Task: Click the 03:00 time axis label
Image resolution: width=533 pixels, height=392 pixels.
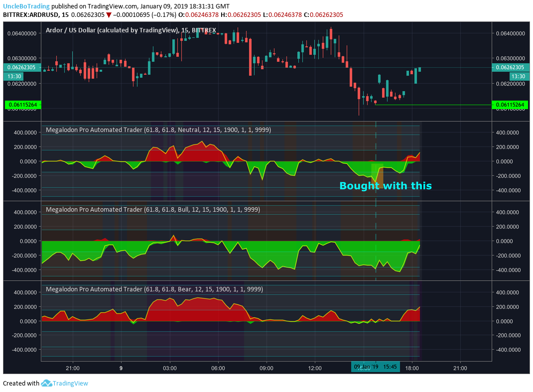Action: point(170,368)
